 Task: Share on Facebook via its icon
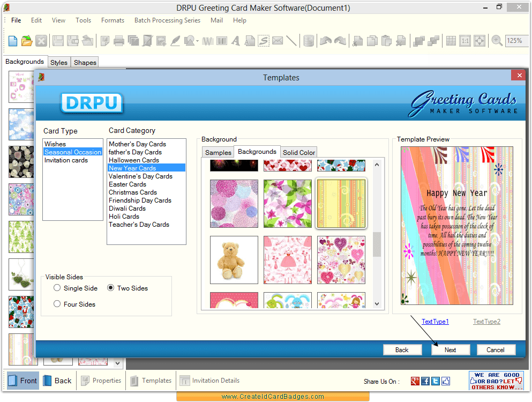[425, 381]
